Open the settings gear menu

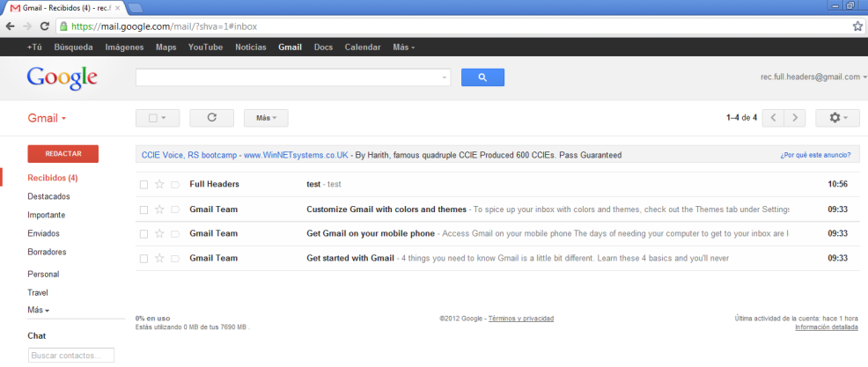point(837,118)
